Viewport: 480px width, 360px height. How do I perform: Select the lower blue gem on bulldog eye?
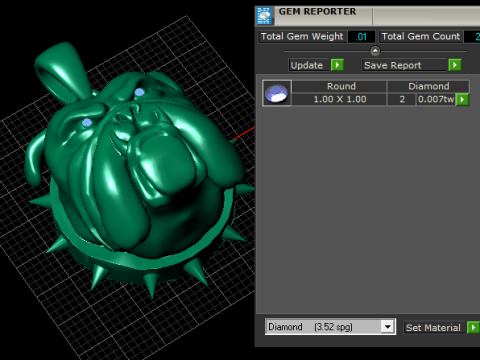click(87, 123)
